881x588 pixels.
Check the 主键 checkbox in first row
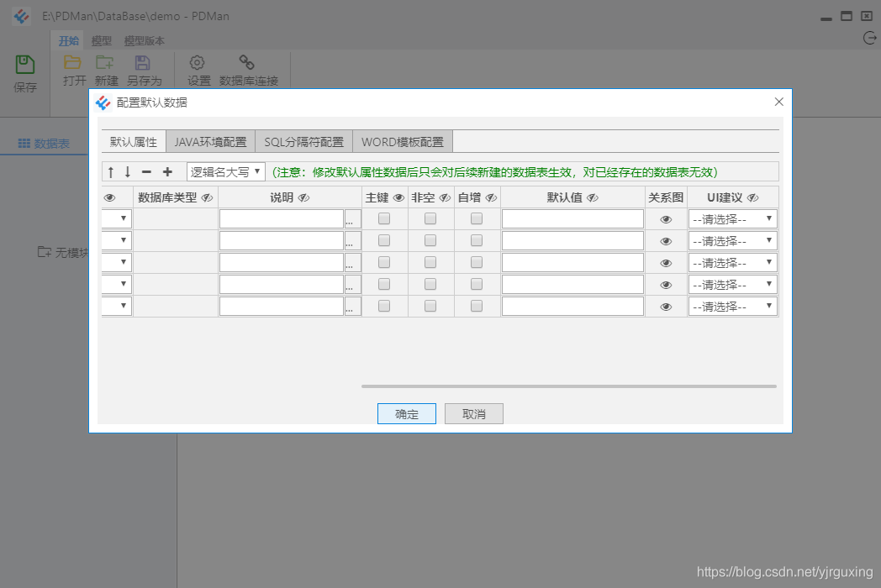(383, 218)
